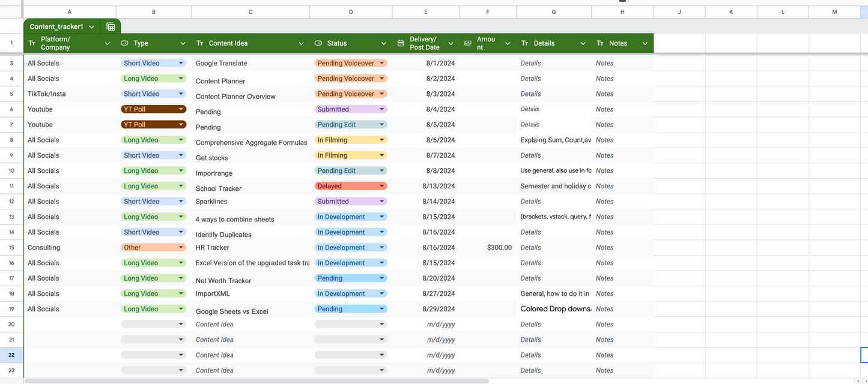Click the text type icon in Content Idea header
Image resolution: width=868 pixels, height=384 pixels.
(x=200, y=43)
